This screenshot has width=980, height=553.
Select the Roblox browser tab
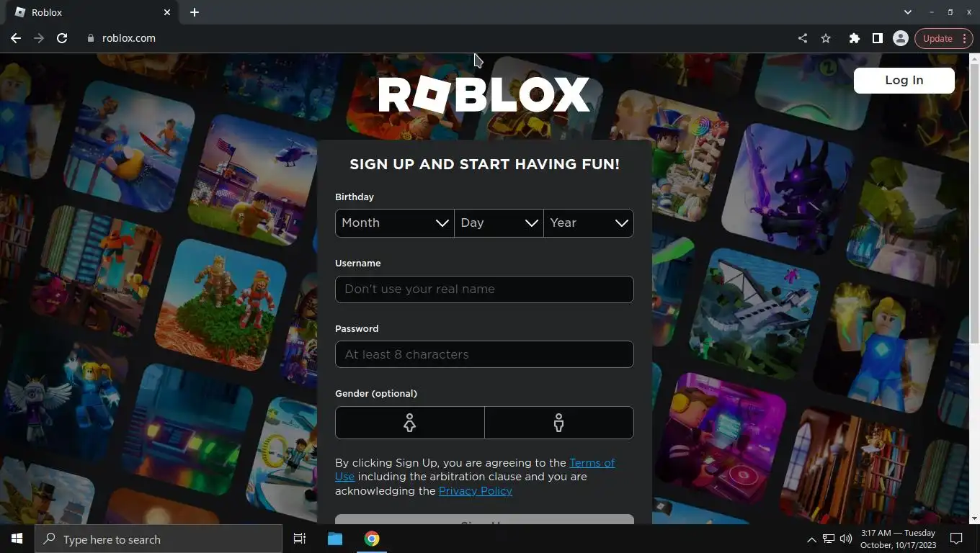(92, 12)
